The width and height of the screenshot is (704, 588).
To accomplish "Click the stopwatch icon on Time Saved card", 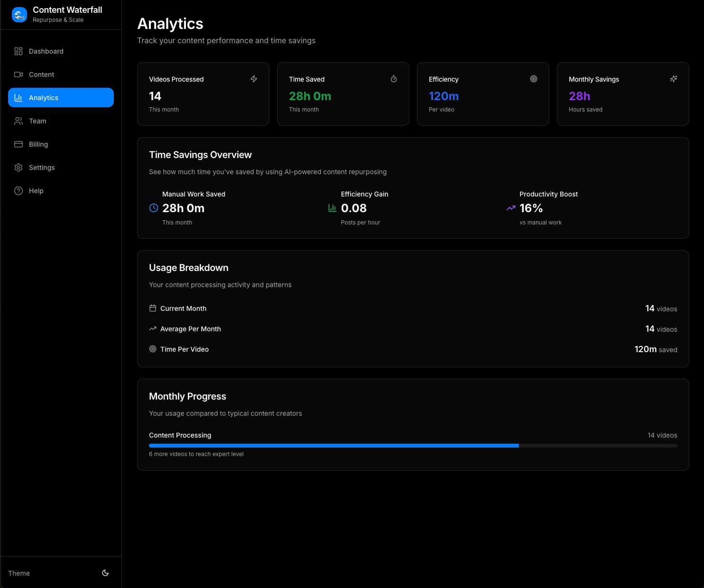I will [394, 79].
